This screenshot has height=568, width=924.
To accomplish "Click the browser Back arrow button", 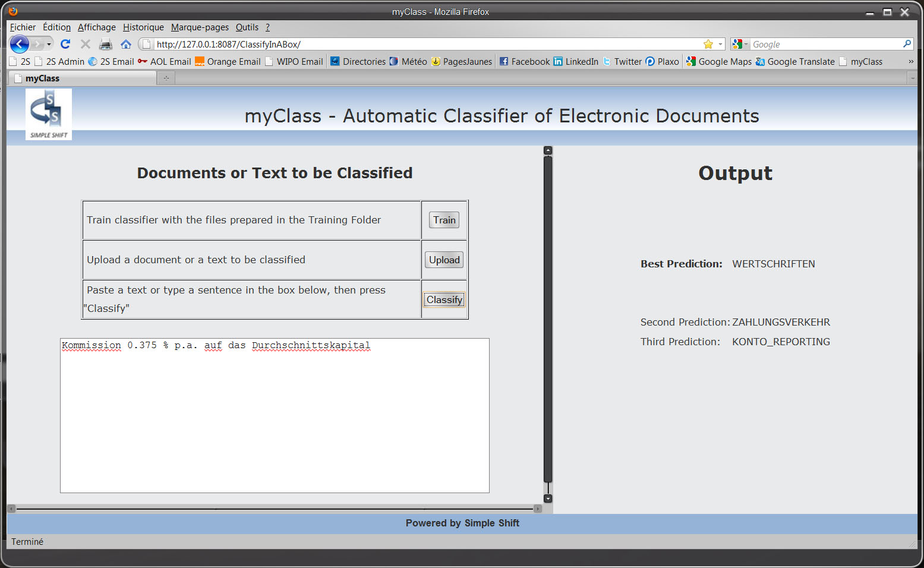I will [20, 44].
